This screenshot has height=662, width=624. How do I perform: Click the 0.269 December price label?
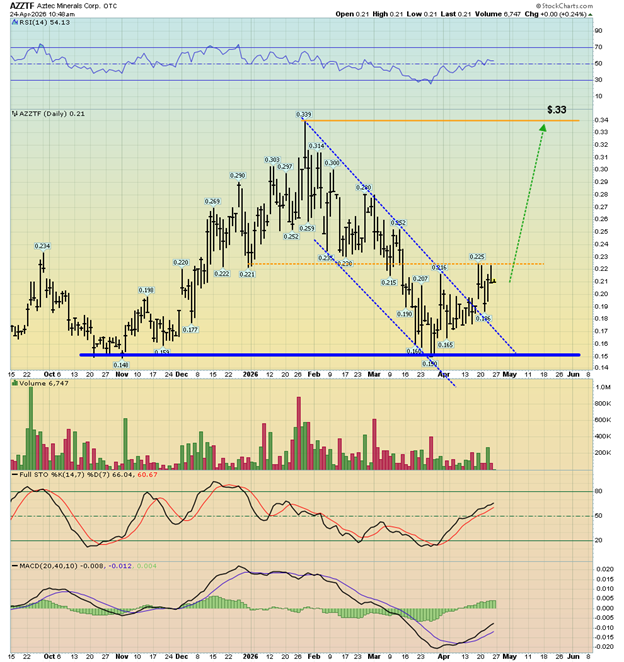[x=213, y=201]
